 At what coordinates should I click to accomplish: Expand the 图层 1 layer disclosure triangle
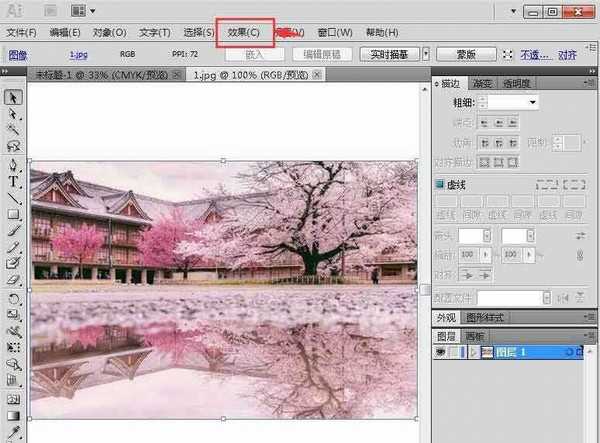[471, 352]
